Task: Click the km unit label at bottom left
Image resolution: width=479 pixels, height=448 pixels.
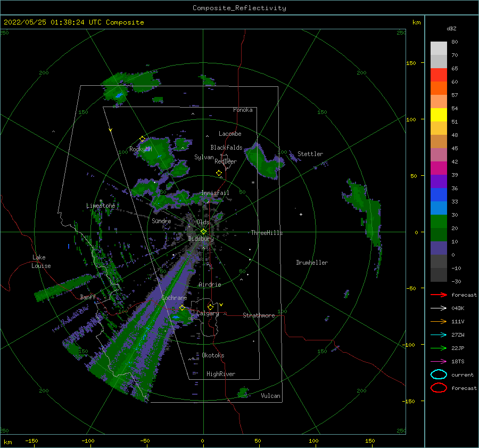Action: tap(7, 442)
